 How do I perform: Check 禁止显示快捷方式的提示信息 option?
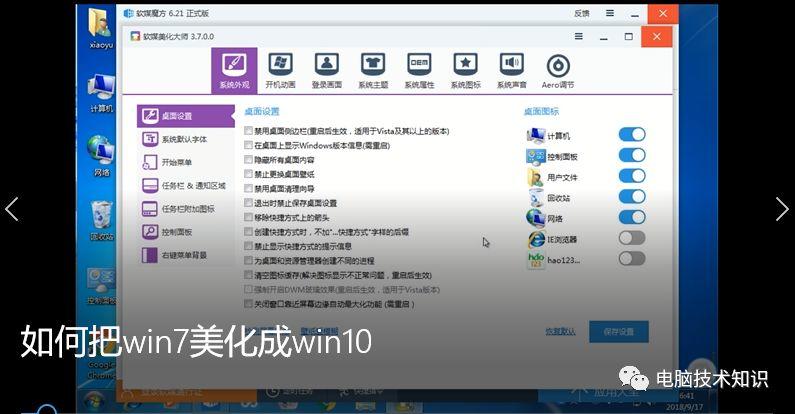click(248, 246)
